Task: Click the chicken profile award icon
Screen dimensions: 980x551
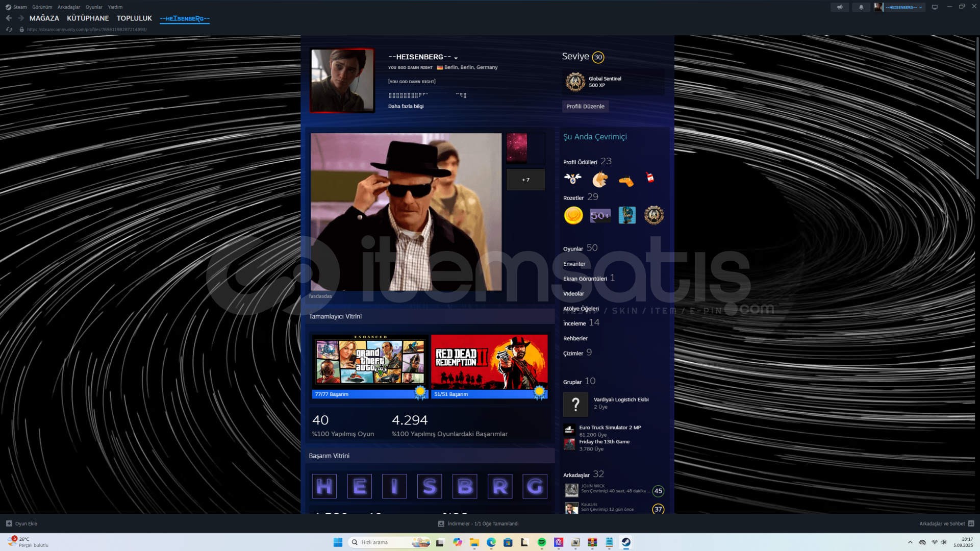Action: pyautogui.click(x=600, y=179)
